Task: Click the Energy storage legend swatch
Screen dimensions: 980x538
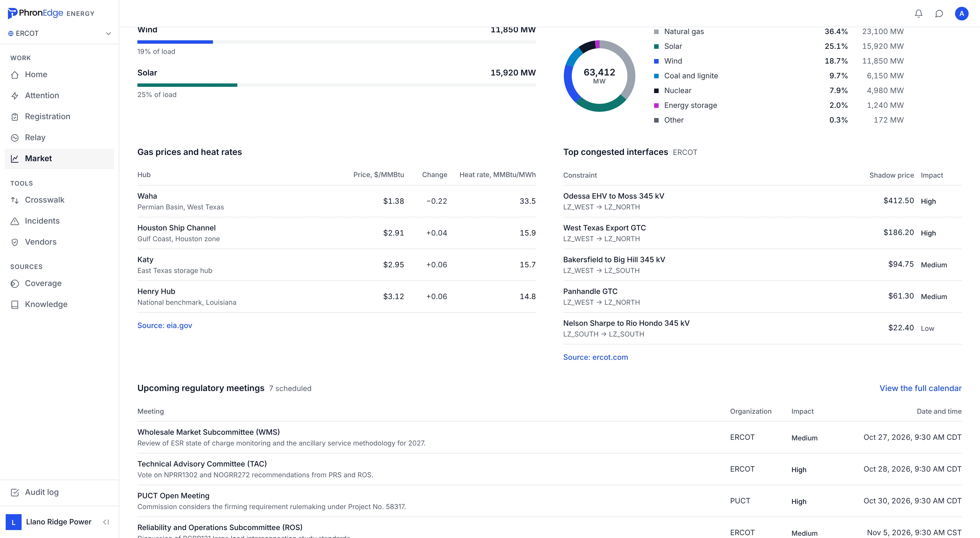Action: point(656,105)
